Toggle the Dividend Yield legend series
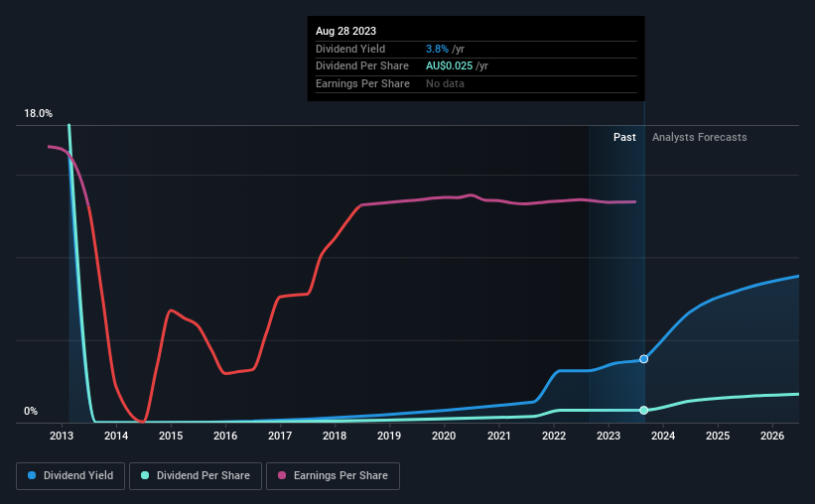 pos(69,476)
